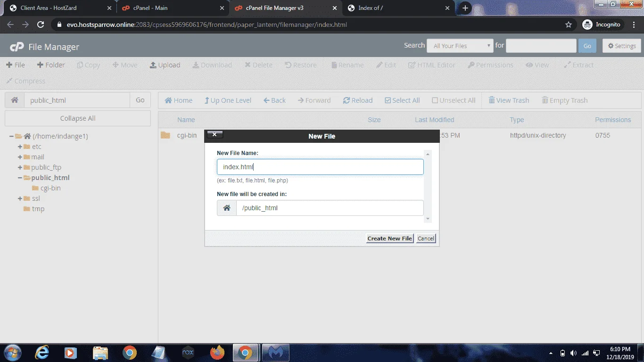644x362 pixels.
Task: Expand the ssl folder in tree
Action: click(x=20, y=198)
